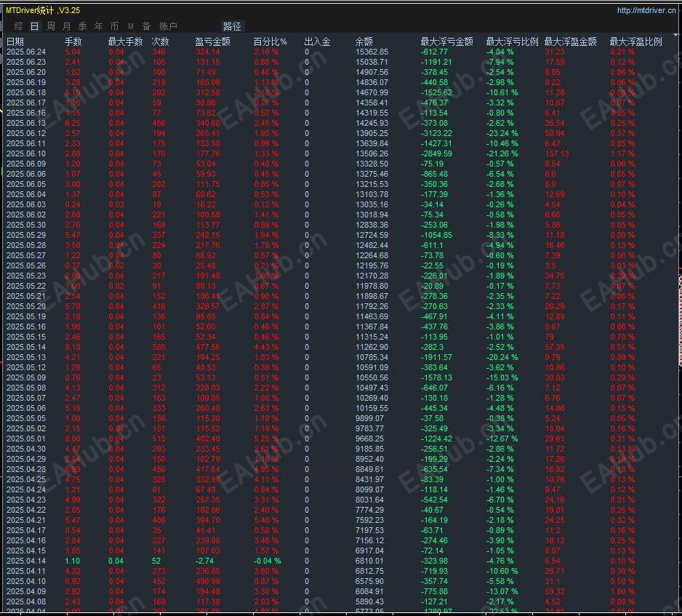Viewport: 682px width, 616px height.
Task: Click balance value 6810.01
Action: [369, 561]
